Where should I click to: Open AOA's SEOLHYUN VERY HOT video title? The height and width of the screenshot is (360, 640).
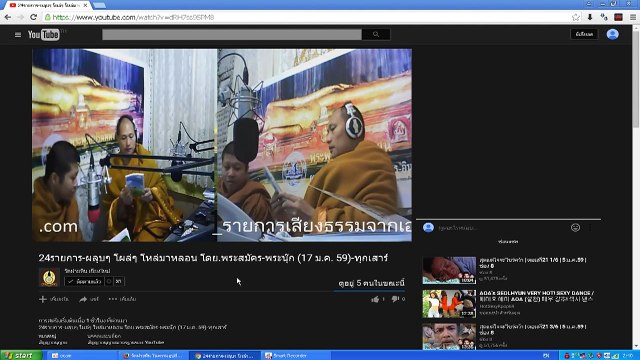[536, 296]
